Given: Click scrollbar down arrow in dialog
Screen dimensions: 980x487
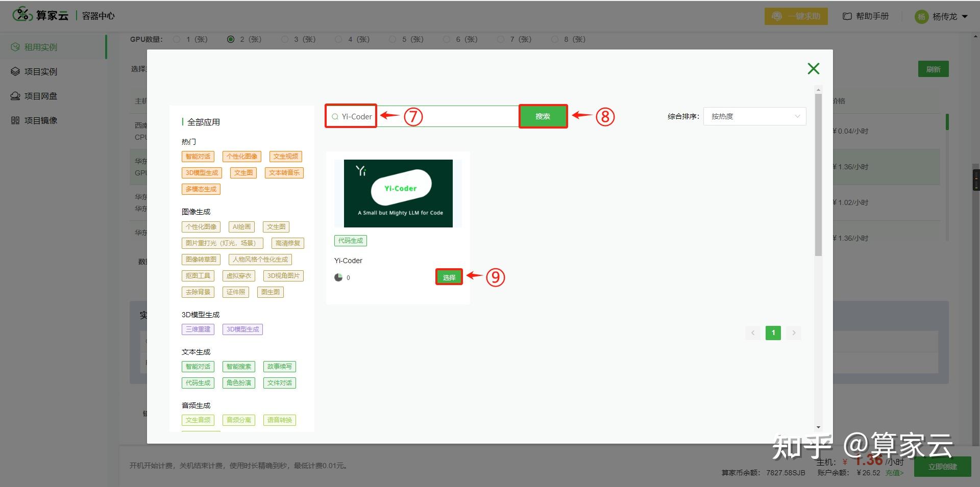Looking at the screenshot, I should (818, 427).
